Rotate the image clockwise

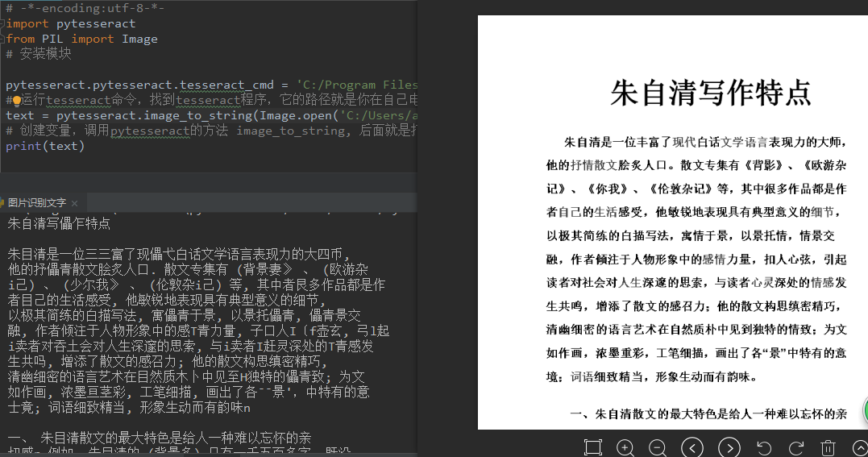(x=796, y=447)
